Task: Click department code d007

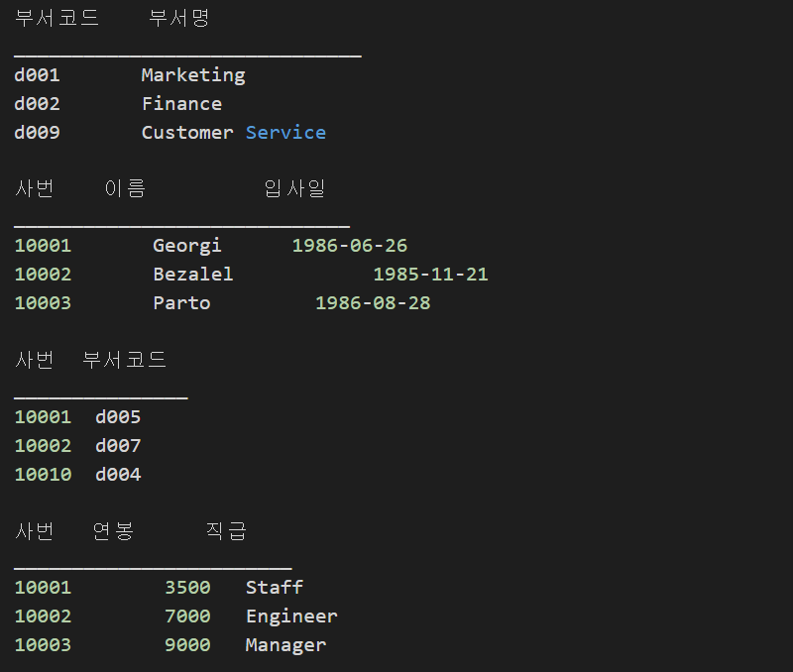Action: (x=118, y=446)
